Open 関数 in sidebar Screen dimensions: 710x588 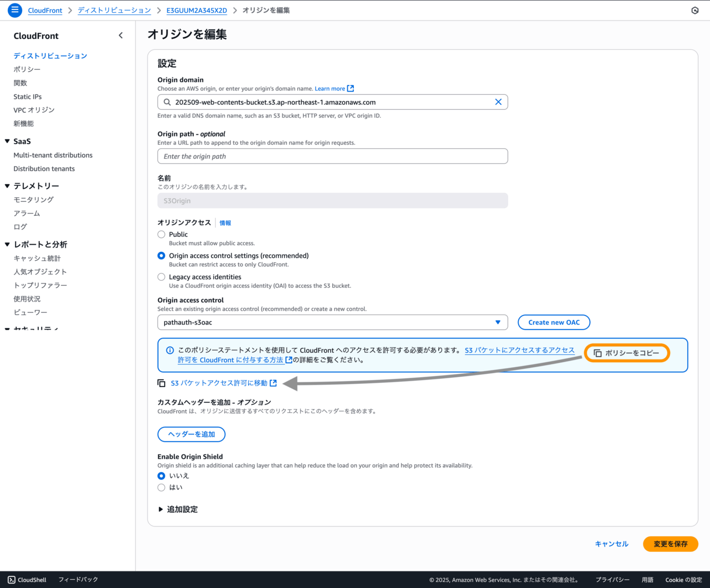(21, 83)
